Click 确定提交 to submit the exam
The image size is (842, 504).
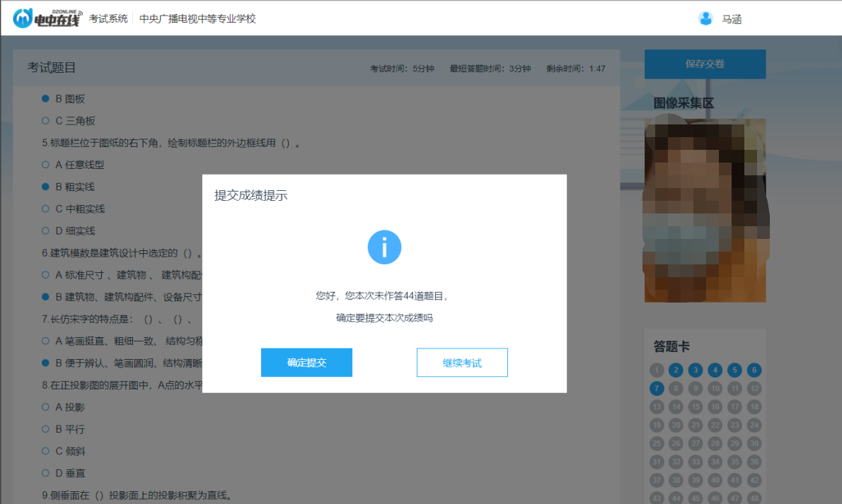[306, 362]
